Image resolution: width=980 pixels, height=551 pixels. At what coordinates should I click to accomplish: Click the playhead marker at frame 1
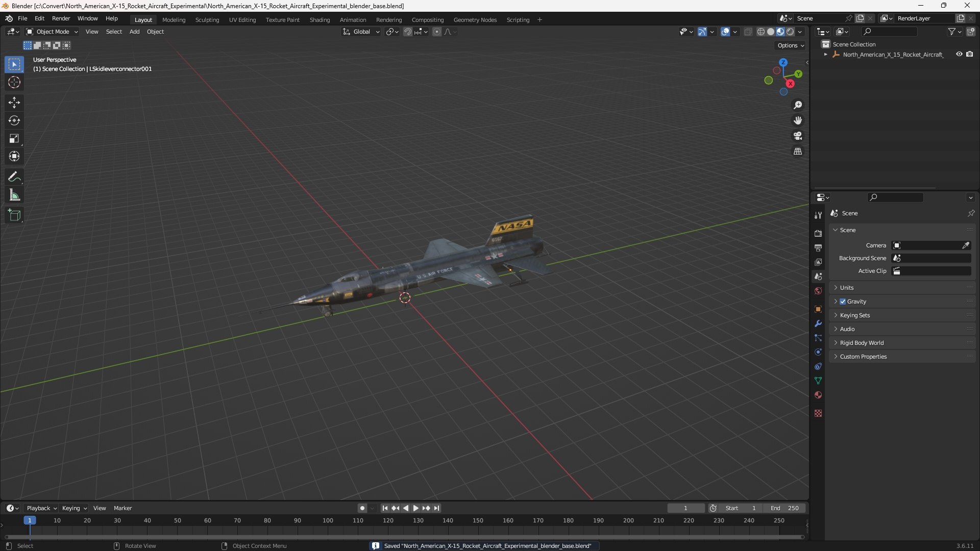point(30,520)
